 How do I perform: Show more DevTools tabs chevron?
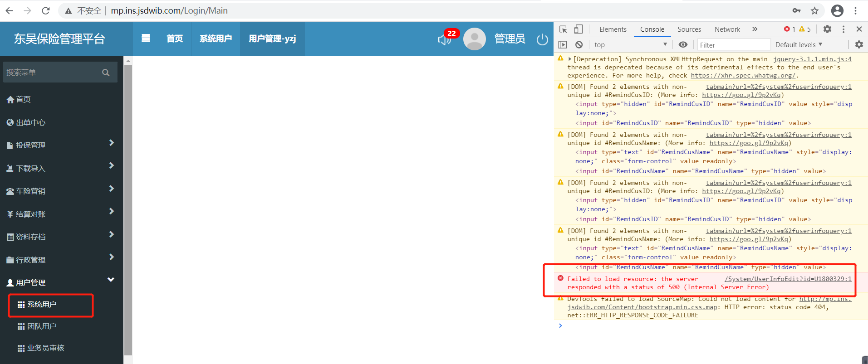(x=755, y=29)
